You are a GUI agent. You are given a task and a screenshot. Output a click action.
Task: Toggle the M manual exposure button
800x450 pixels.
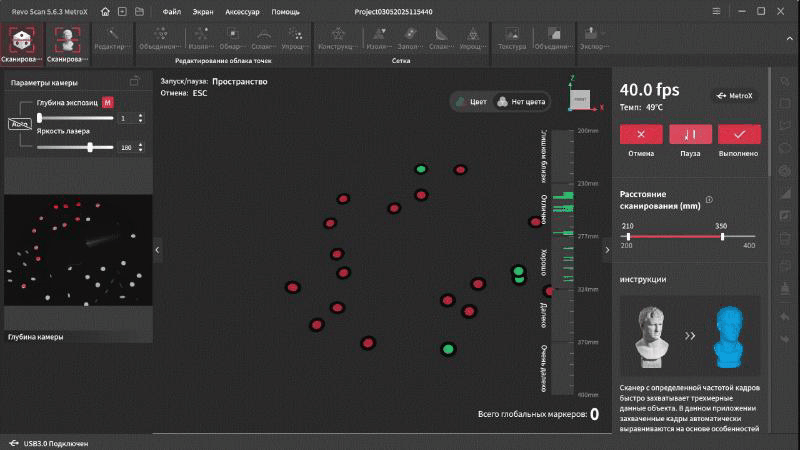[x=107, y=103]
